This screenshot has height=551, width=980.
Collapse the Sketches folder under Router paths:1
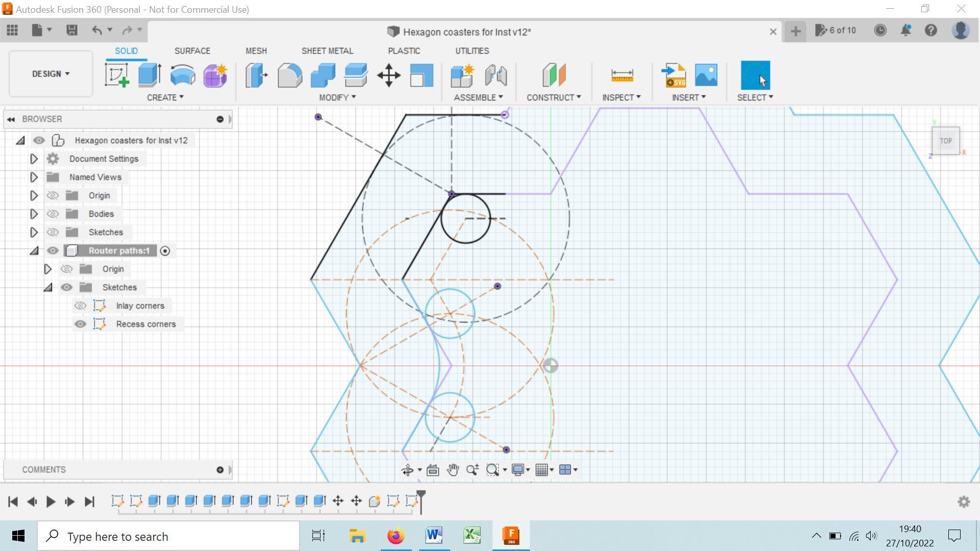click(47, 287)
